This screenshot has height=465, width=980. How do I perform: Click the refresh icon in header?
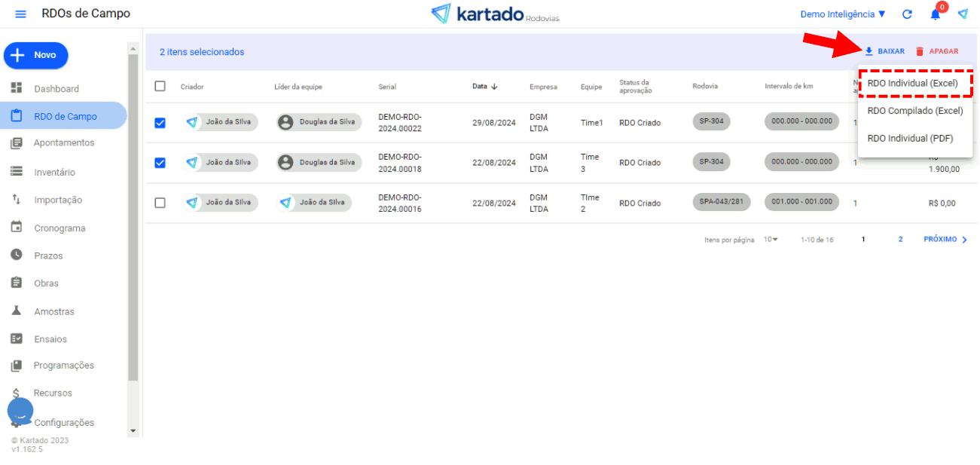[x=907, y=14]
